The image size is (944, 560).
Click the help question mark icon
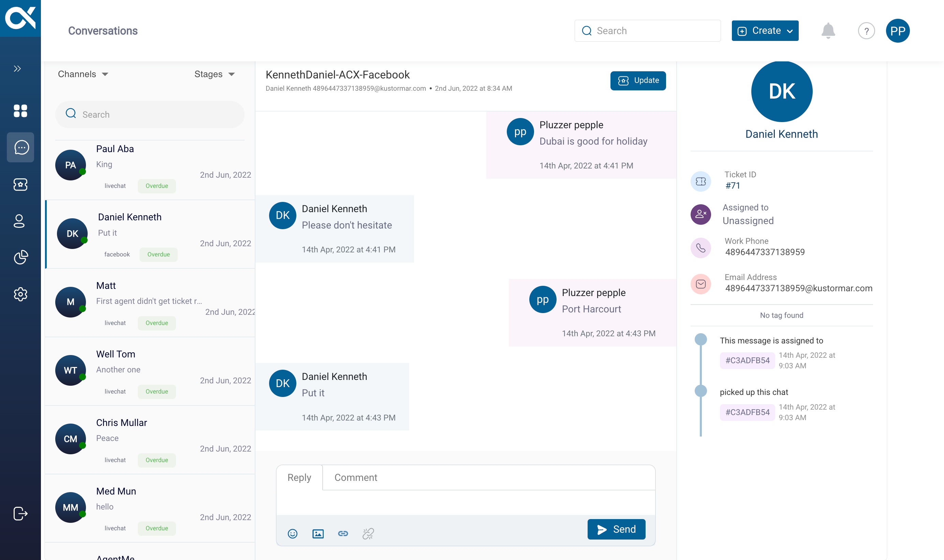coord(866,31)
